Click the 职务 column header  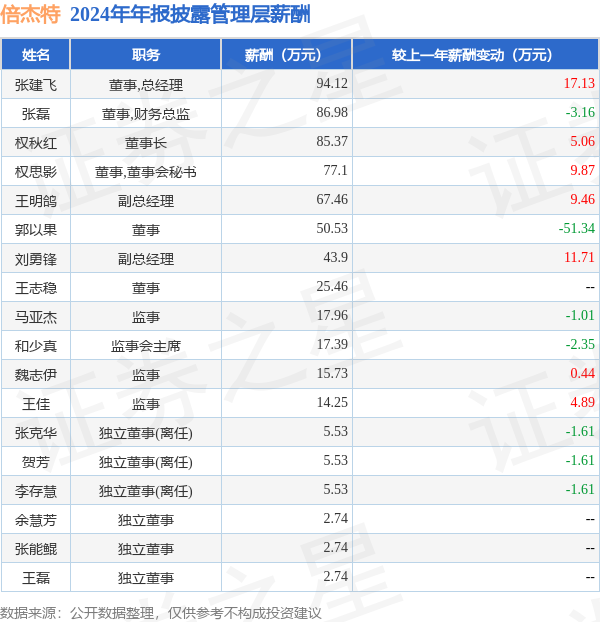(x=146, y=54)
